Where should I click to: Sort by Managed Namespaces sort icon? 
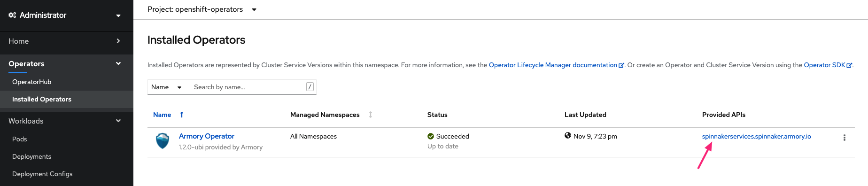click(371, 115)
